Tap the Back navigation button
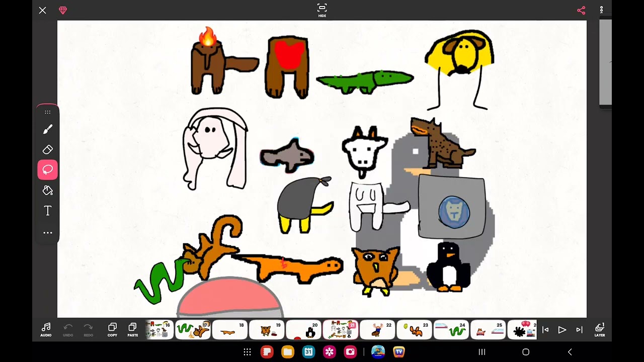 coord(570,352)
